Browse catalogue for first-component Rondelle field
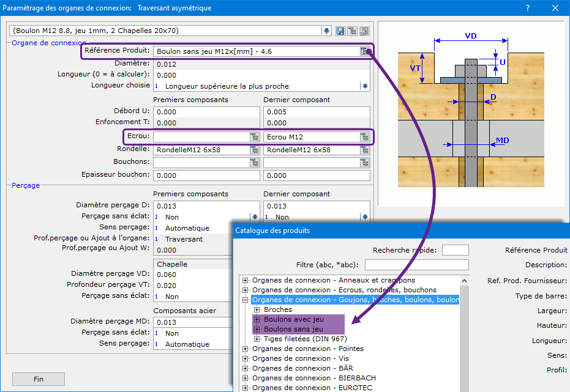The height and width of the screenshot is (392, 570). (255, 150)
